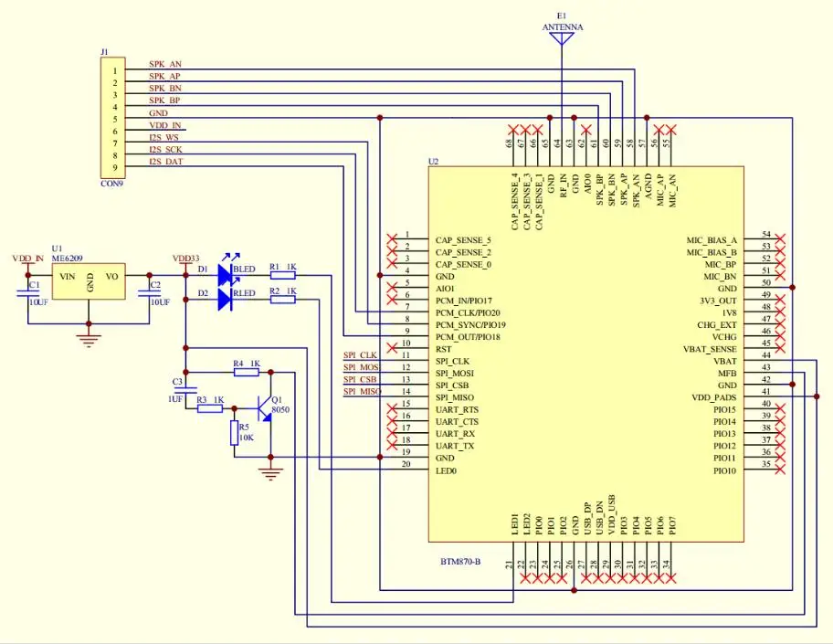Click the VDD33 power label
Image resolution: width=833 pixels, height=644 pixels.
point(186,259)
